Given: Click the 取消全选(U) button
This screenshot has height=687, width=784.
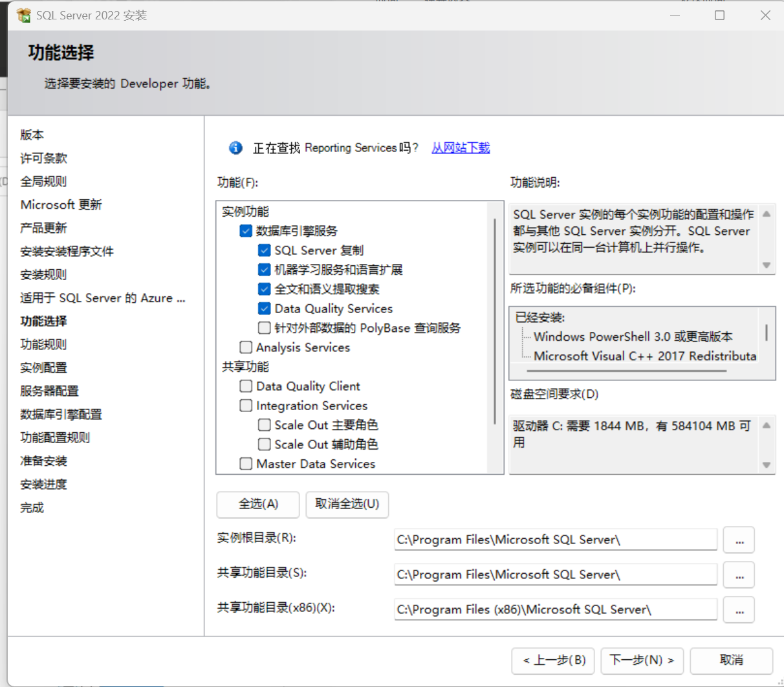Looking at the screenshot, I should pos(347,505).
